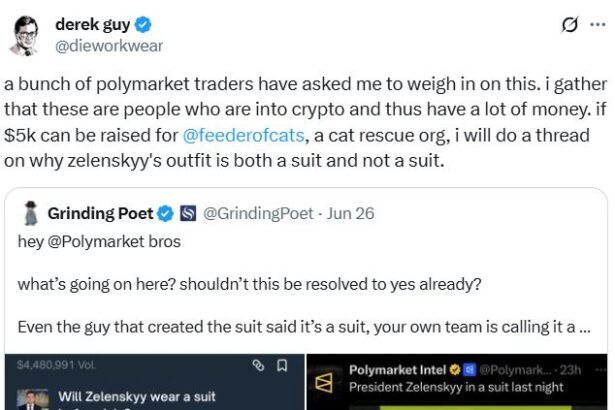Screen dimensions: 615x410
Task: Click the affiliation badge beside Grinding Poet
Action: (187, 212)
